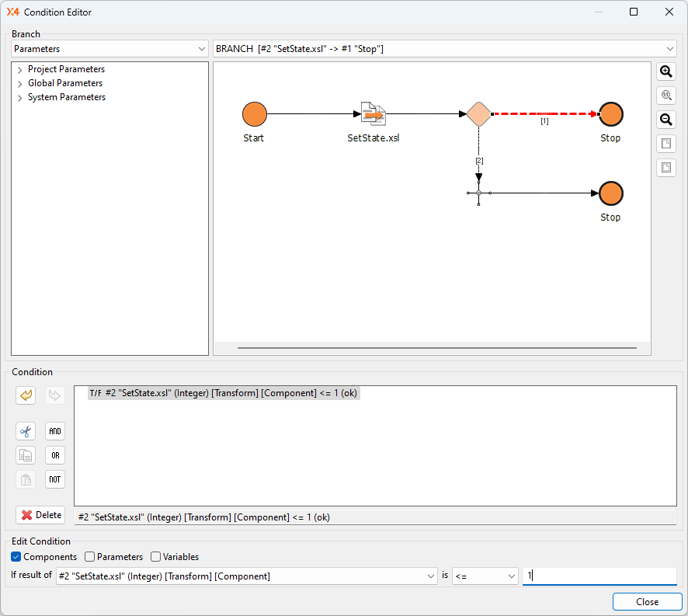Expand the System Parameters tree node

pyautogui.click(x=19, y=98)
